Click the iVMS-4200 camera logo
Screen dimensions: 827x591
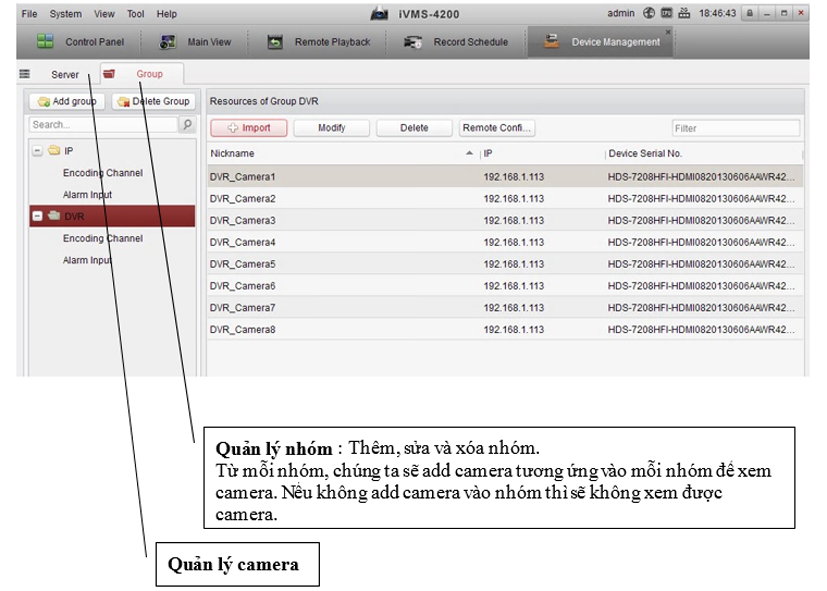coord(379,13)
